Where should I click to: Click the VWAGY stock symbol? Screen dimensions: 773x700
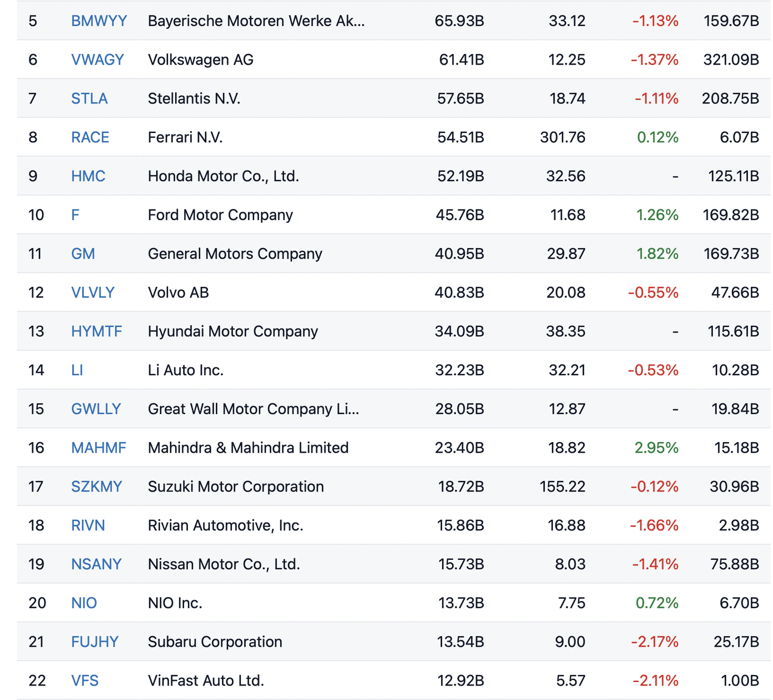pos(97,59)
